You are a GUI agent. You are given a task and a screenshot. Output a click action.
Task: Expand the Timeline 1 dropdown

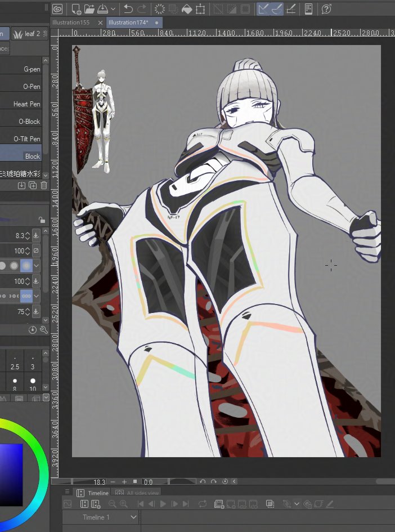pyautogui.click(x=133, y=517)
